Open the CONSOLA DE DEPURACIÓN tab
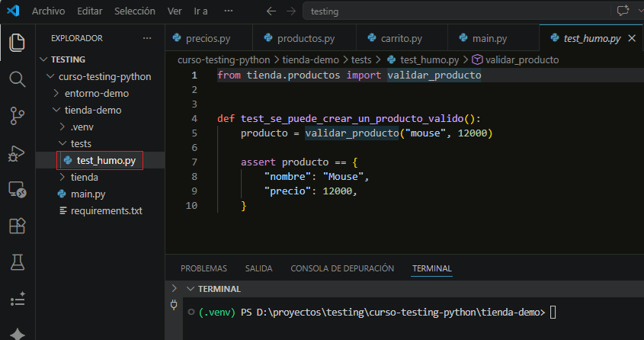 click(342, 268)
